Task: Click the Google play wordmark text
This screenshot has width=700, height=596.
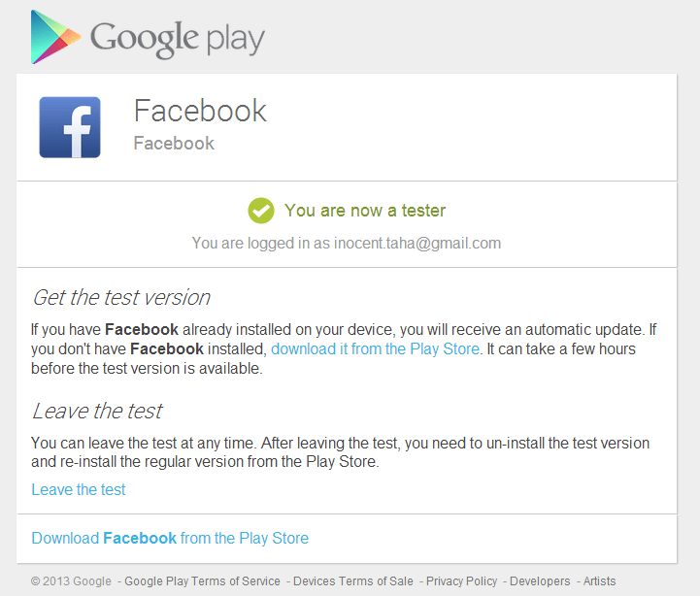Action: coord(177,39)
